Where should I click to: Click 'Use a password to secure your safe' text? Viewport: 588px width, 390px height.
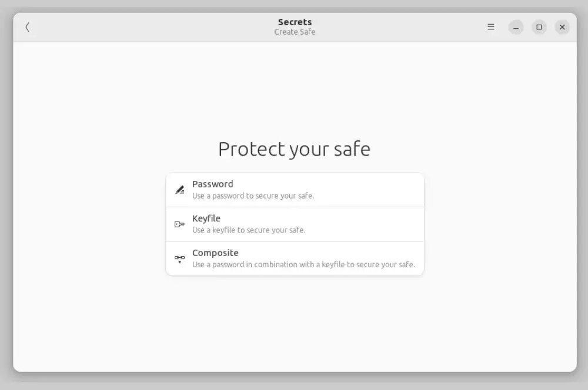coord(253,196)
